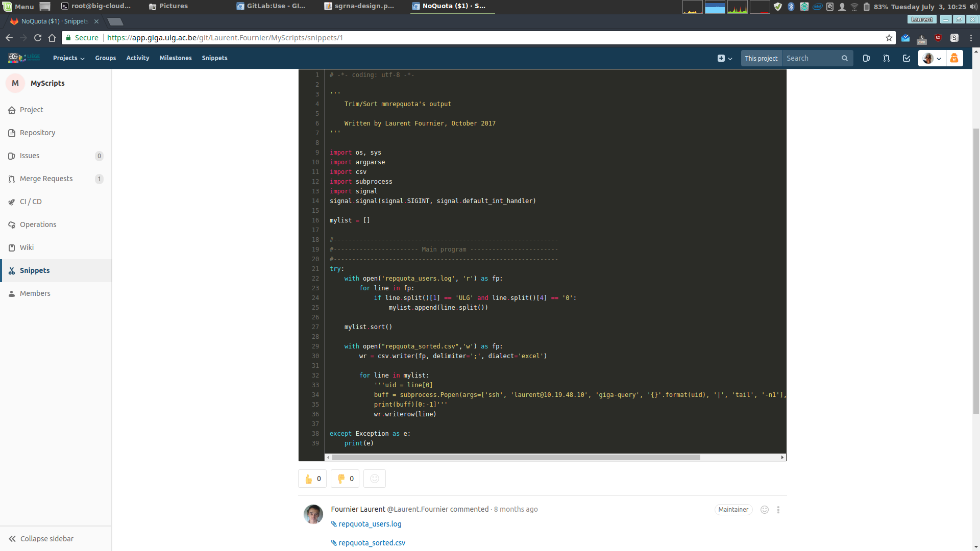Open the Todos checkmark icon
980x551 pixels.
(906, 58)
